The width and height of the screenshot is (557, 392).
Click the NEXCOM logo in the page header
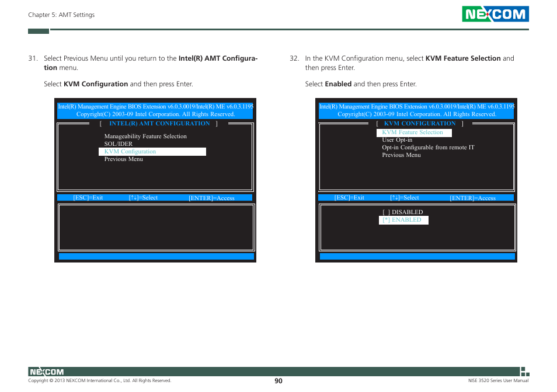coord(495,14)
